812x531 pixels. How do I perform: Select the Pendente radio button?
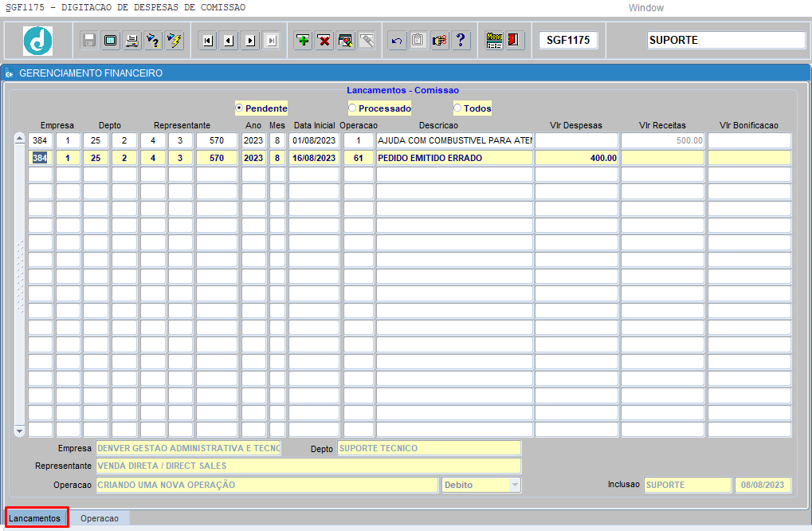pos(239,108)
